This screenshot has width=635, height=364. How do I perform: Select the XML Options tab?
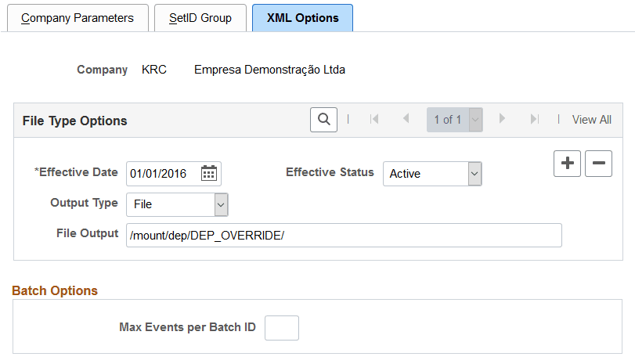pos(302,18)
